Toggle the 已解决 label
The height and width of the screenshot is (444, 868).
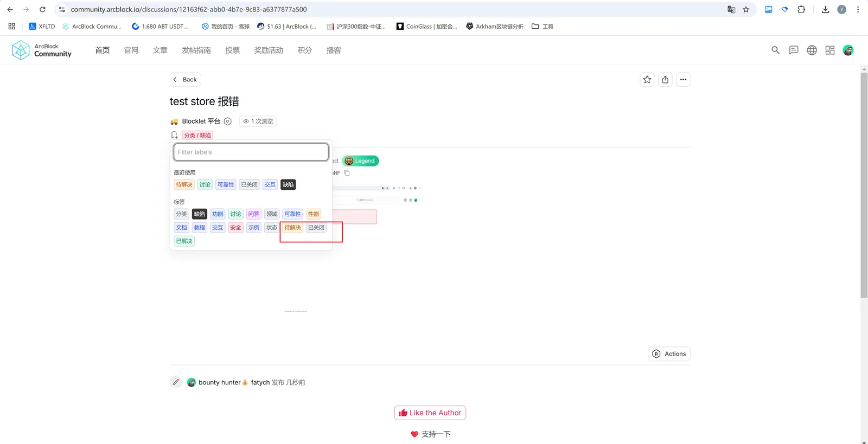pyautogui.click(x=184, y=241)
